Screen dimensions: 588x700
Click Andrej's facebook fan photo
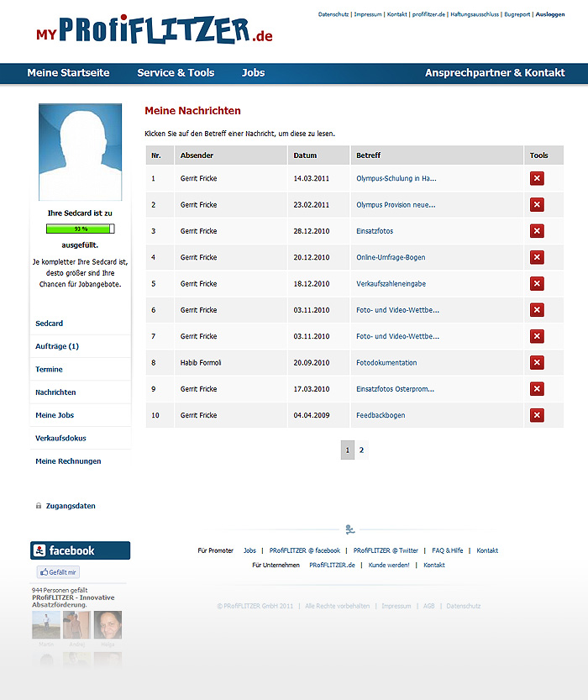click(x=76, y=625)
